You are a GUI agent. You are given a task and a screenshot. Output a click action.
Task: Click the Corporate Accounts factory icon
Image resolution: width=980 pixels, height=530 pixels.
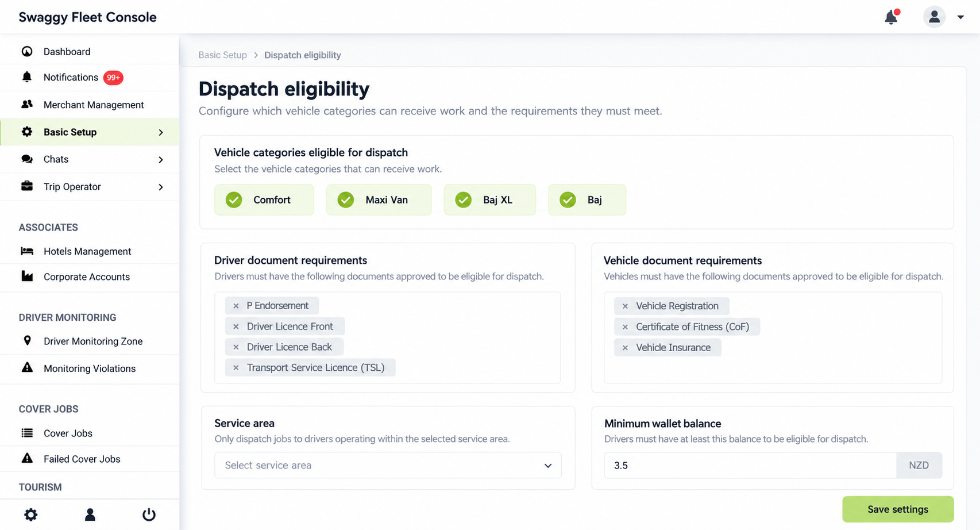[27, 276]
